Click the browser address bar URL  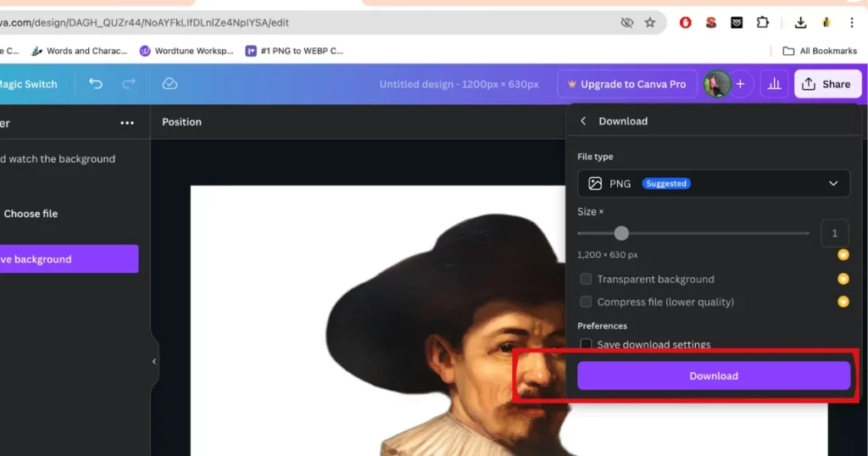pos(144,23)
